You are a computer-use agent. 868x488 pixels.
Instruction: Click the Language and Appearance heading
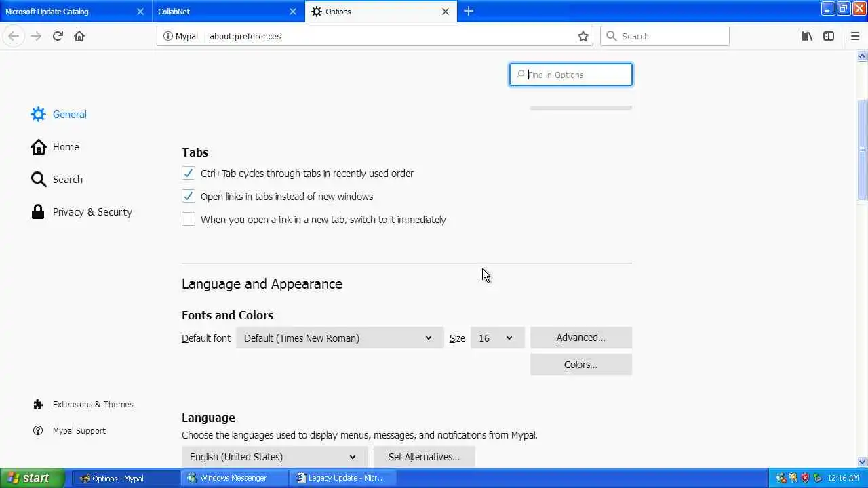[x=262, y=284]
